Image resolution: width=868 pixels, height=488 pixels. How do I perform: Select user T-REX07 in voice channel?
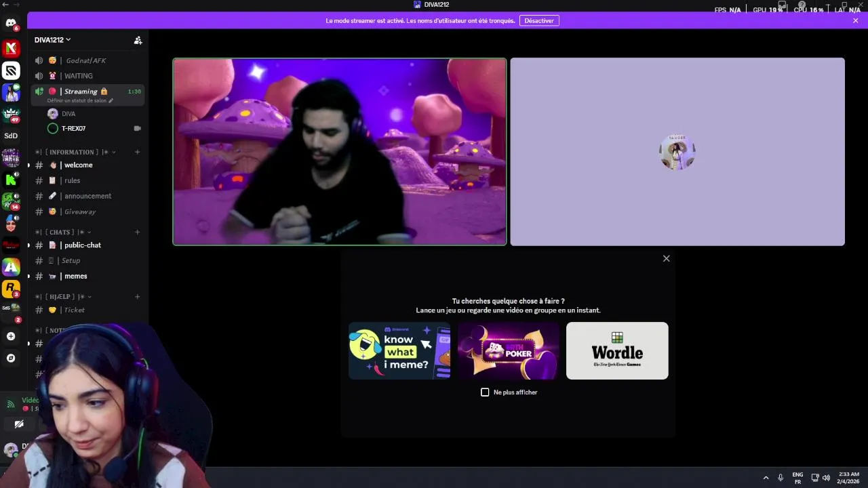(x=74, y=129)
